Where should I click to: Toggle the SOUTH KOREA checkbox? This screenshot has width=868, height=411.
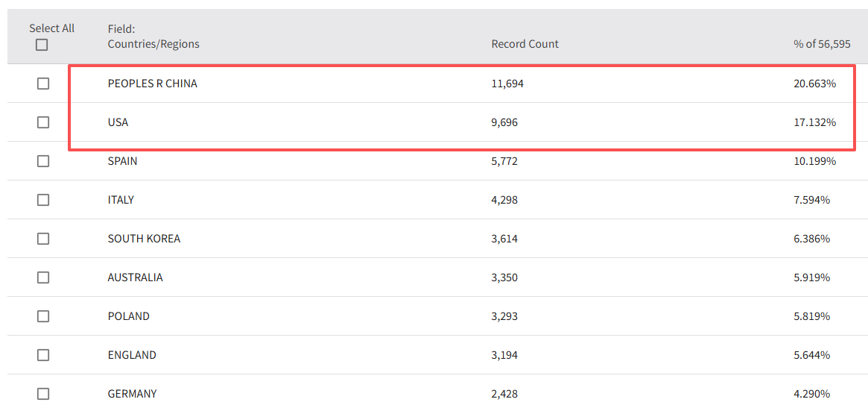(43, 239)
